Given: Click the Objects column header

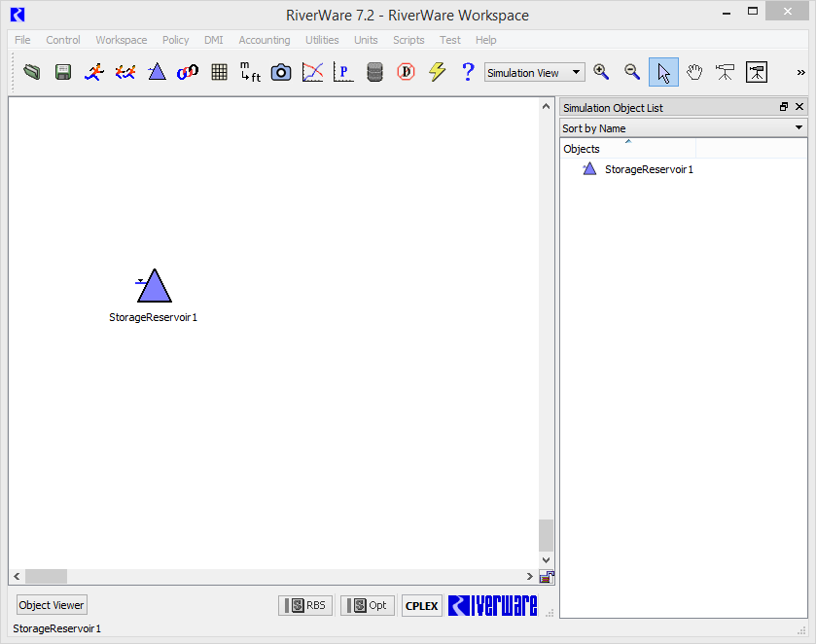Looking at the screenshot, I should 627,149.
